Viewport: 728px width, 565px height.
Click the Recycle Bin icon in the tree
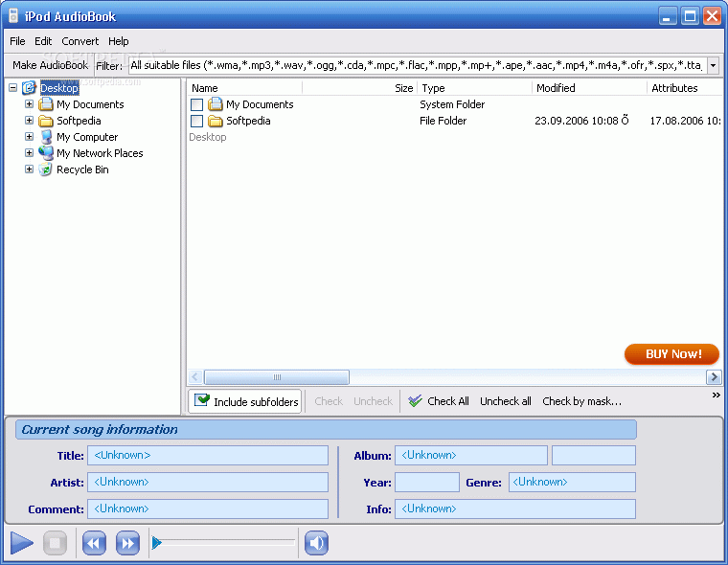[x=46, y=169]
